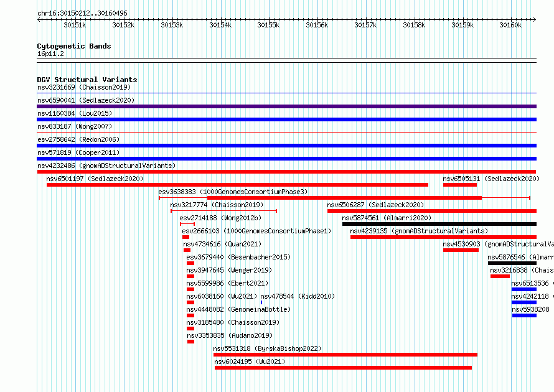Click the 30155k ruler tick label
This screenshot has width=554, height=392.
click(x=268, y=25)
